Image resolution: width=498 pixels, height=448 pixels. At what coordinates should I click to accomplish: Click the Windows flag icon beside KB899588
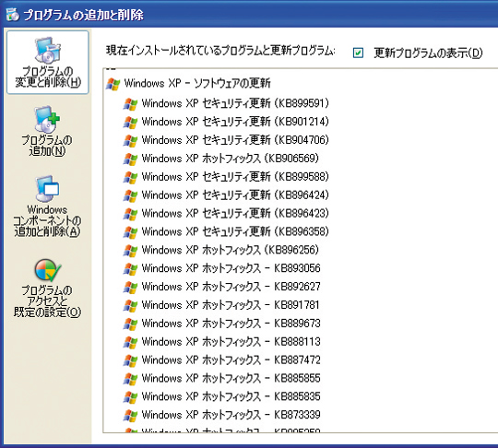[x=130, y=177]
